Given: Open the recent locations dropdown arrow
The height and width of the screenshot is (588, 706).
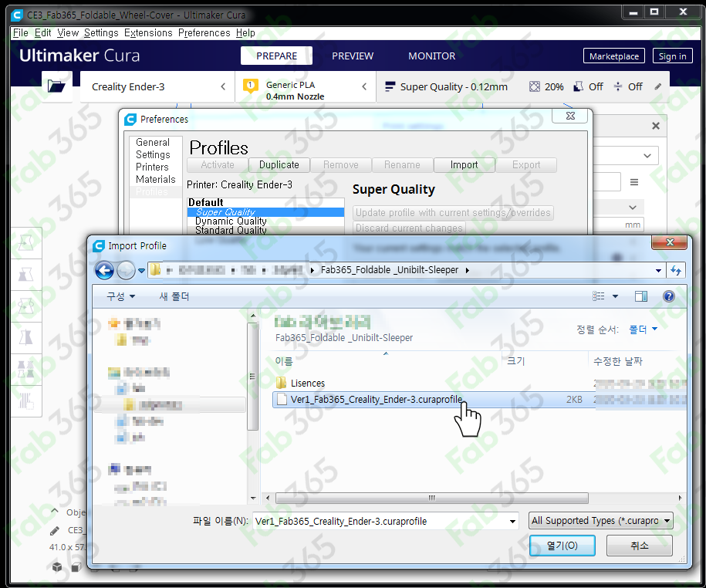Looking at the screenshot, I should [x=141, y=271].
